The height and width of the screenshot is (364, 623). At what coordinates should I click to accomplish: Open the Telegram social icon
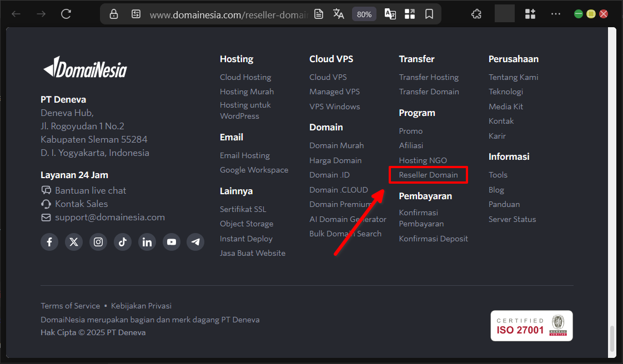tap(195, 242)
